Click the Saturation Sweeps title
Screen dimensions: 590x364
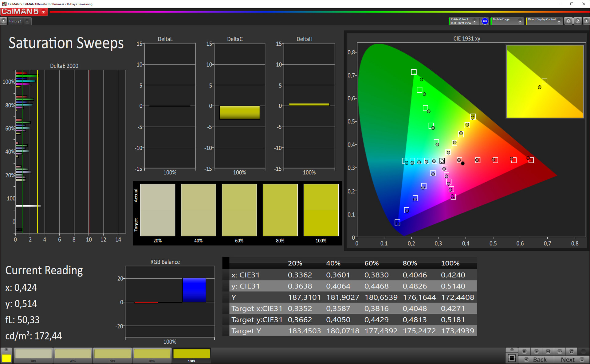tap(66, 43)
